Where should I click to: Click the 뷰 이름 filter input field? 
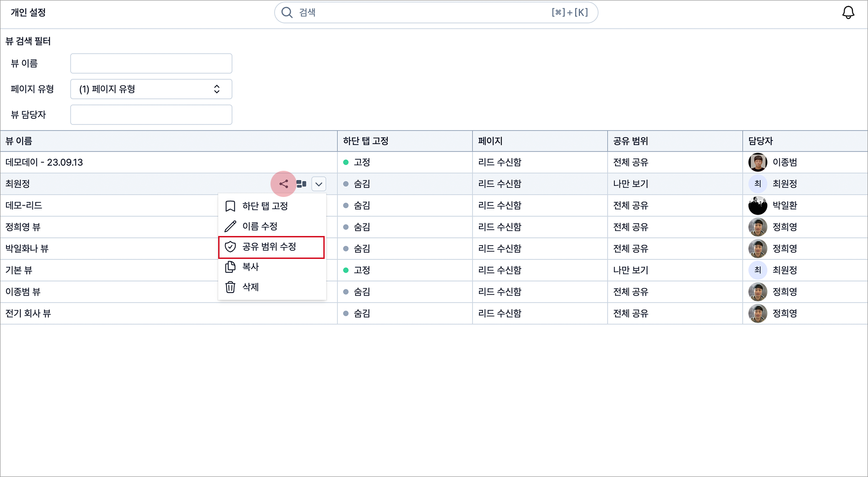point(151,63)
